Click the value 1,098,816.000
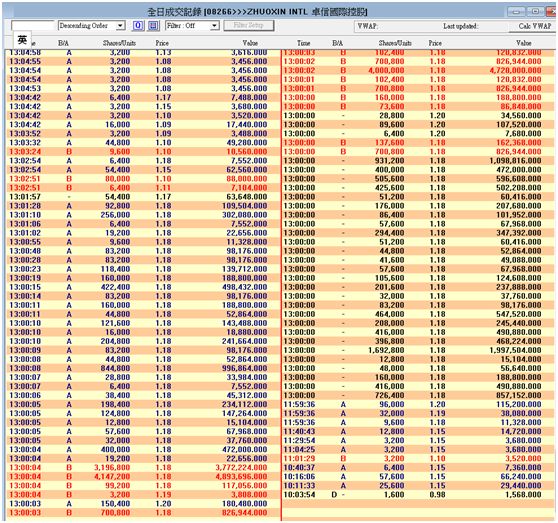Image resolution: width=558 pixels, height=523 pixels. click(x=516, y=161)
